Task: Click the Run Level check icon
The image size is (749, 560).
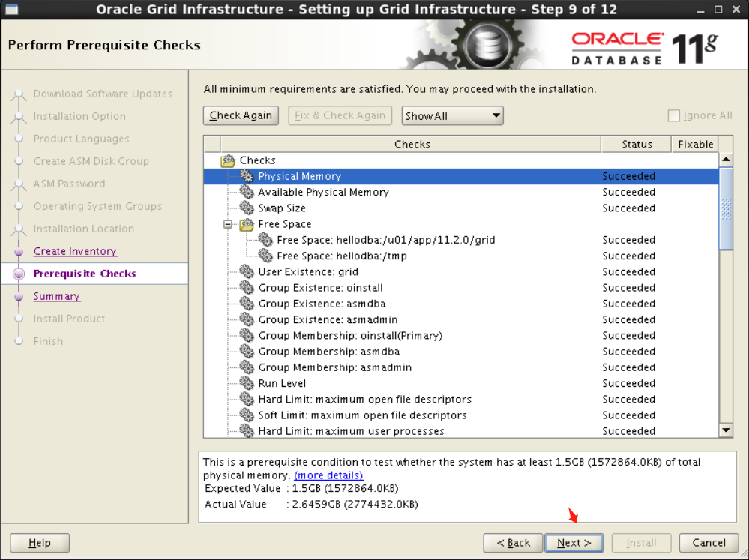Action: (247, 383)
